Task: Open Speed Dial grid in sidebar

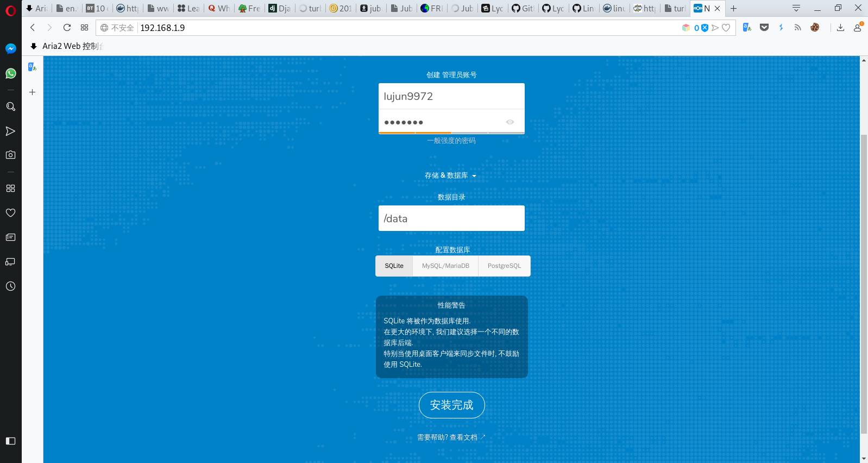Action: (11, 188)
